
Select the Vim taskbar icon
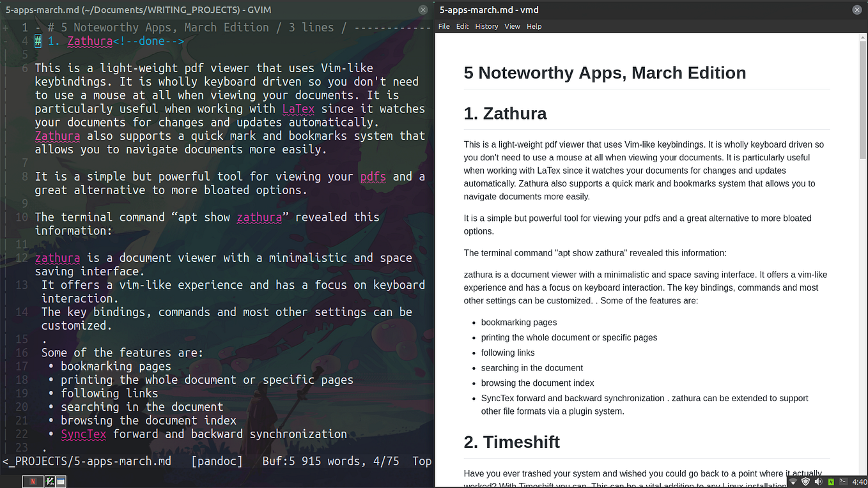point(50,481)
